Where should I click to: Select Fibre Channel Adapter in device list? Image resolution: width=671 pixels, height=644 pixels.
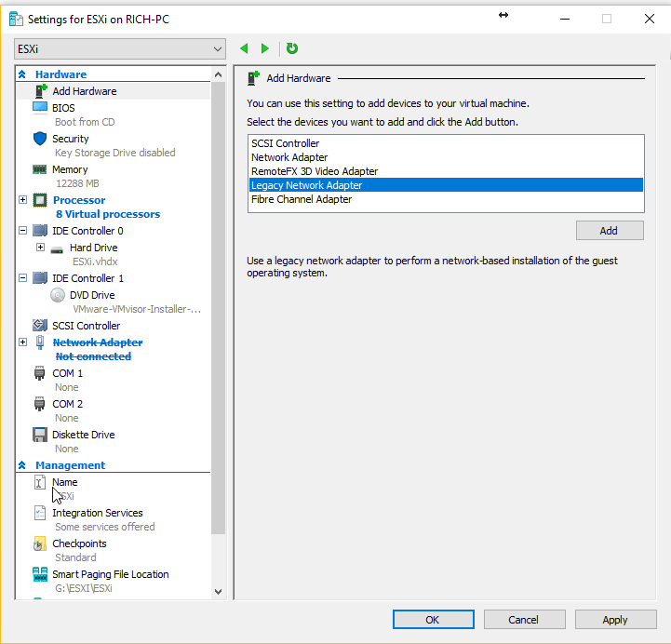(302, 199)
